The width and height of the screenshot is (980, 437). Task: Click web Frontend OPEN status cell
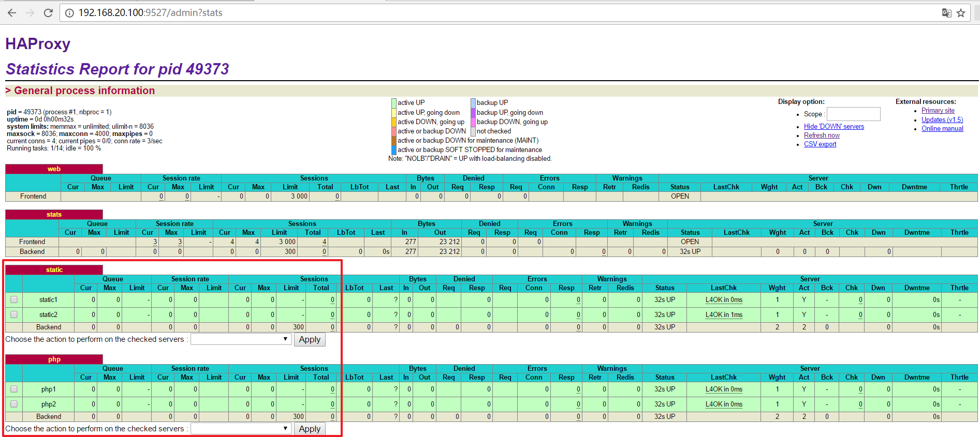pos(680,197)
